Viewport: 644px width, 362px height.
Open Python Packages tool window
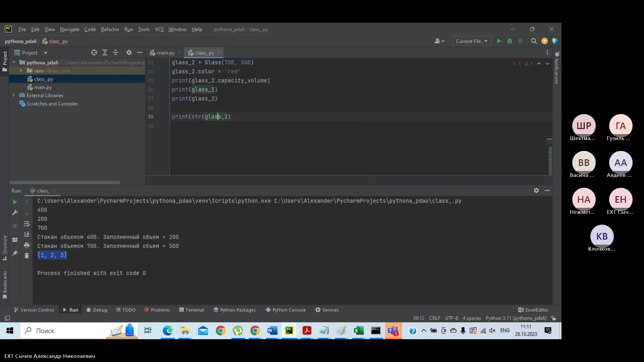(234, 310)
